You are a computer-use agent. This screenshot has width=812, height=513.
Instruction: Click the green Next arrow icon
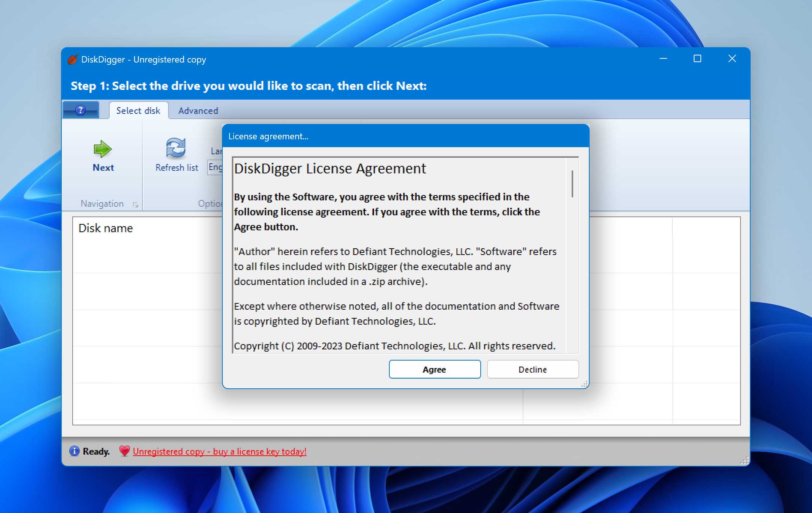[103, 149]
